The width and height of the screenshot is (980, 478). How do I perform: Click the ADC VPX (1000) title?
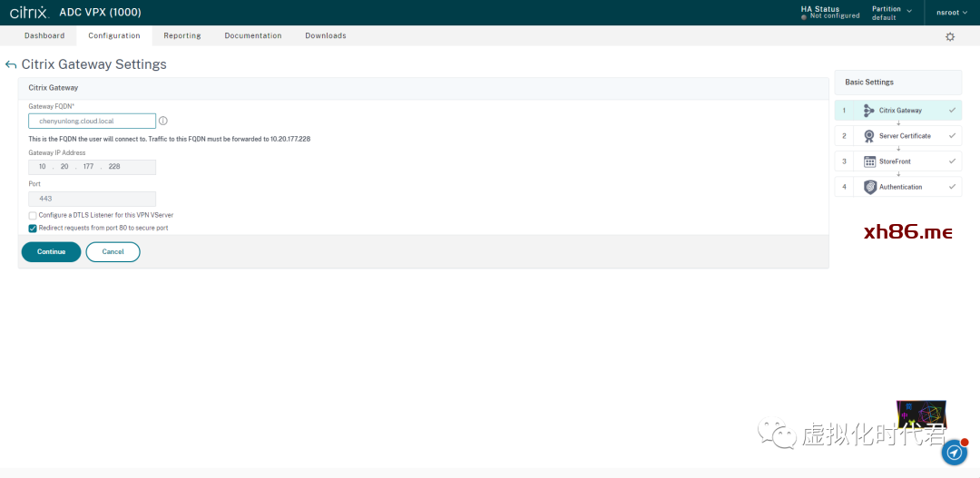pos(100,13)
